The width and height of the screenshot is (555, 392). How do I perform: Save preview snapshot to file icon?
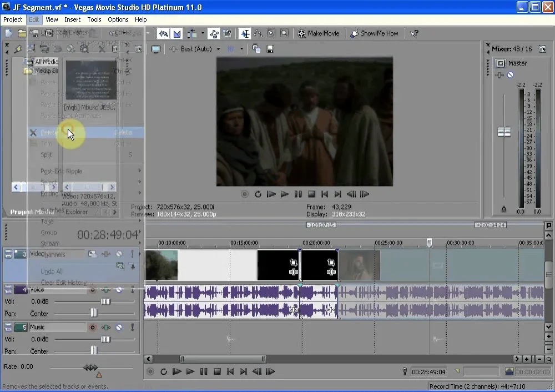tap(270, 49)
